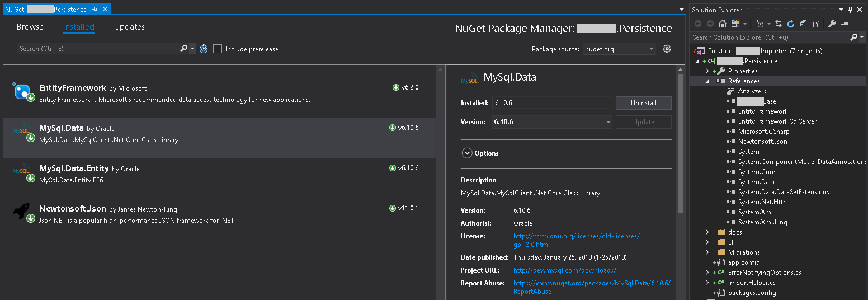This screenshot has height=300, width=868.
Task: Open the dev.mysql.com Project URL link
Action: pos(564,270)
